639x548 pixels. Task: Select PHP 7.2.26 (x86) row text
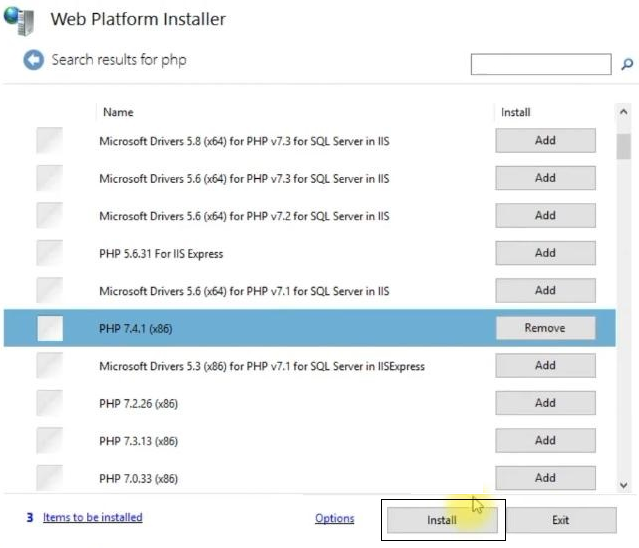(139, 404)
